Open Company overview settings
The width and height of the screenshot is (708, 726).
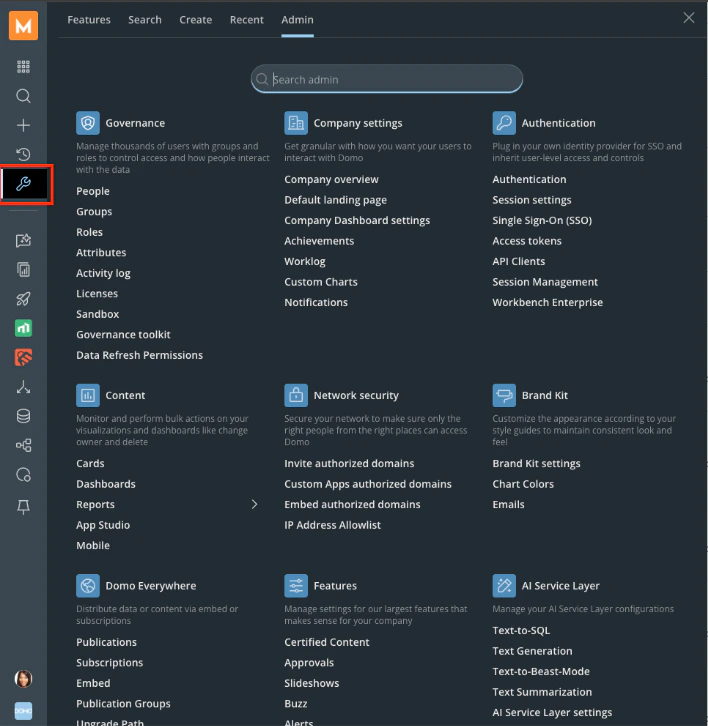(x=332, y=179)
